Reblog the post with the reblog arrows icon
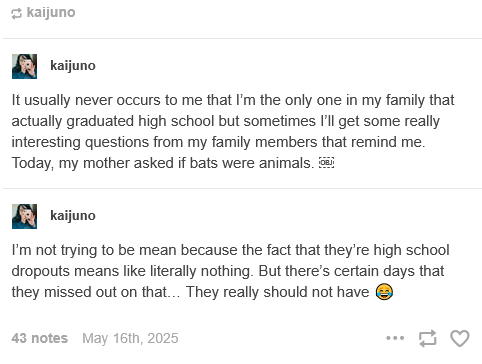 point(428,338)
